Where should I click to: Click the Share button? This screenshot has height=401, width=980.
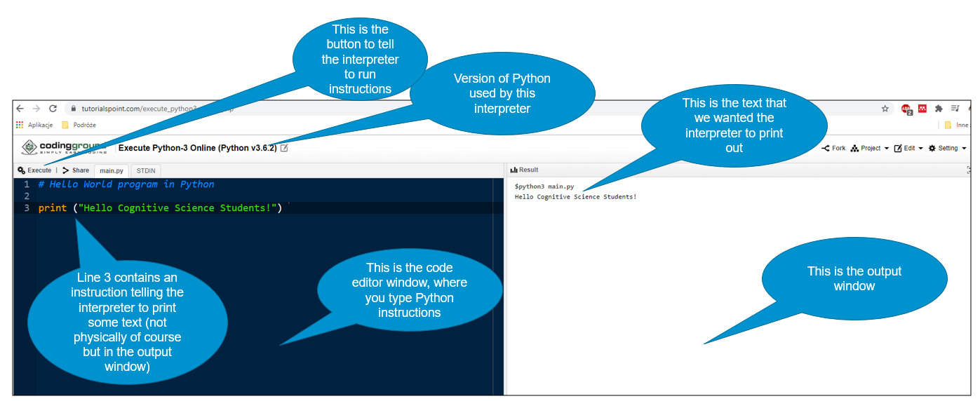[76, 170]
